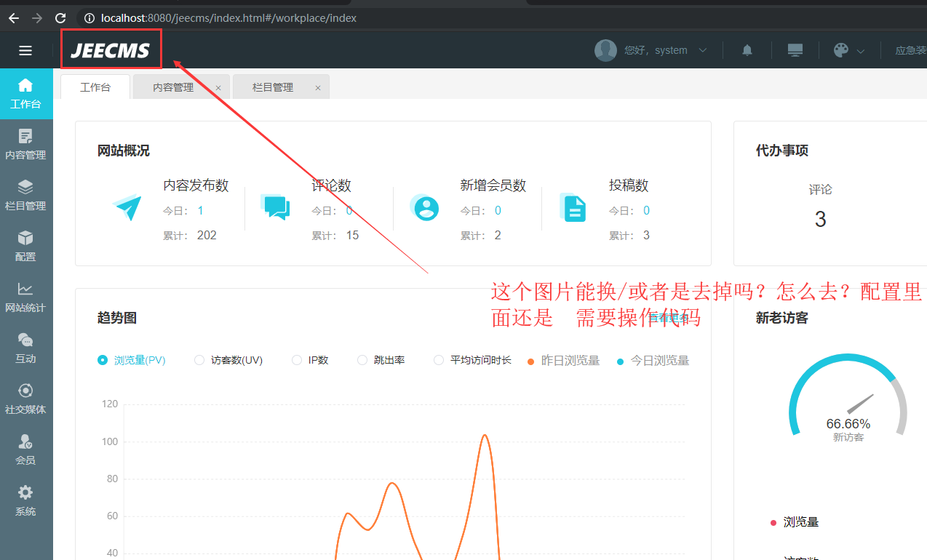The width and height of the screenshot is (927, 560).
Task: Click the 新老访客 heading
Action: point(782,318)
